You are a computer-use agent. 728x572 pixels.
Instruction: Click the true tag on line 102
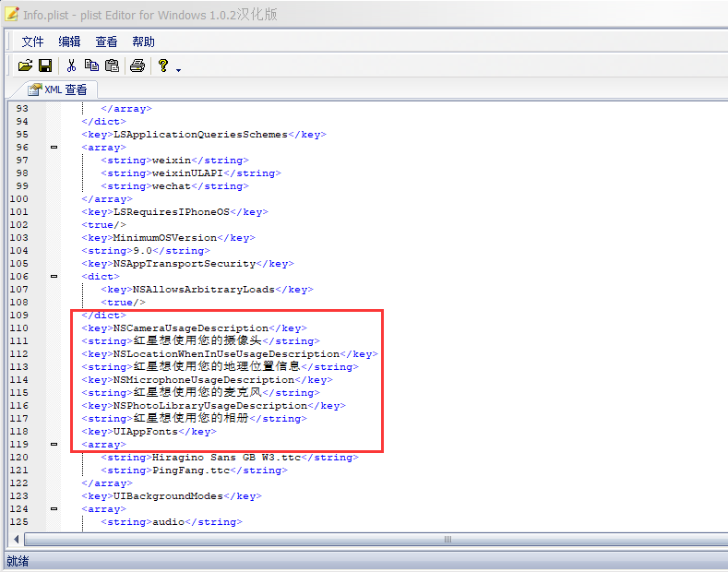[103, 225]
